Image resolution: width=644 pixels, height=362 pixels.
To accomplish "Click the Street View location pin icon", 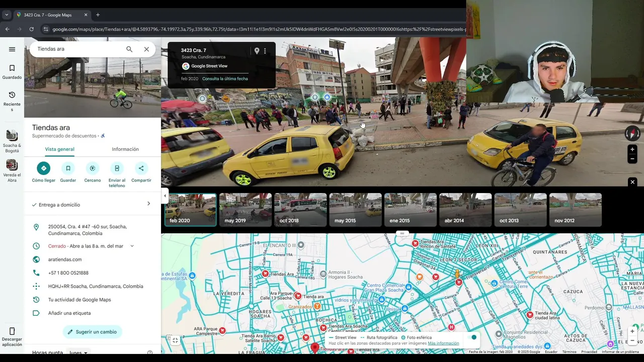I will (257, 51).
